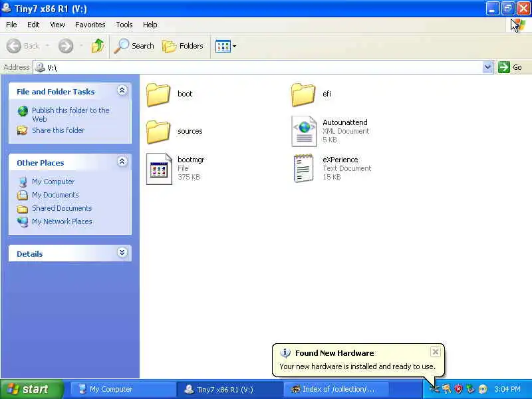Switch to My Computer taskbar button
The width and height of the screenshot is (532, 399).
pyautogui.click(x=122, y=389)
